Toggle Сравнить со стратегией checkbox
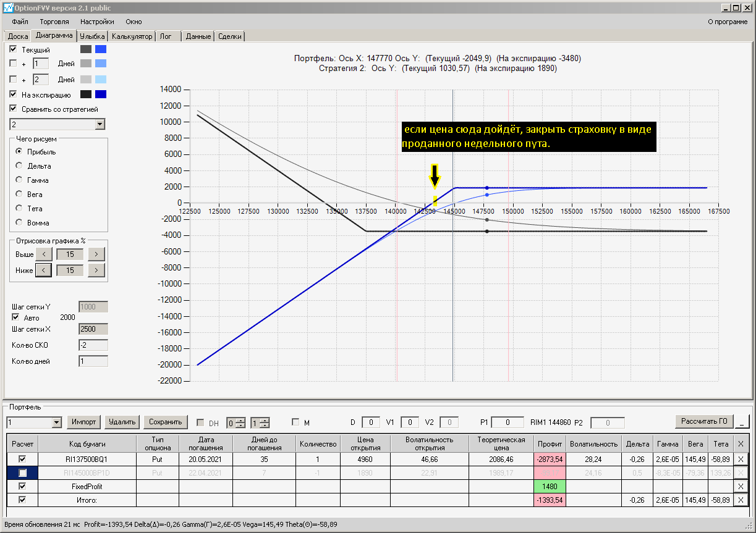 click(x=13, y=109)
